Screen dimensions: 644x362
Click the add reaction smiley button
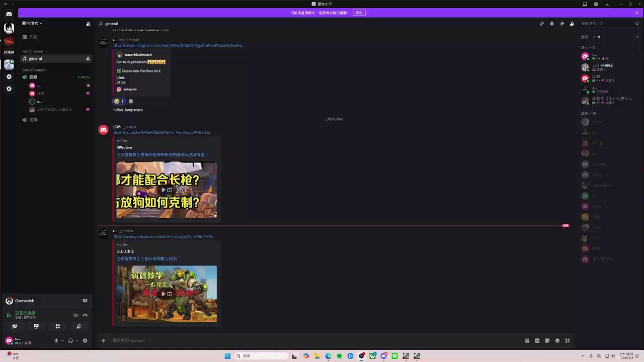(x=131, y=102)
